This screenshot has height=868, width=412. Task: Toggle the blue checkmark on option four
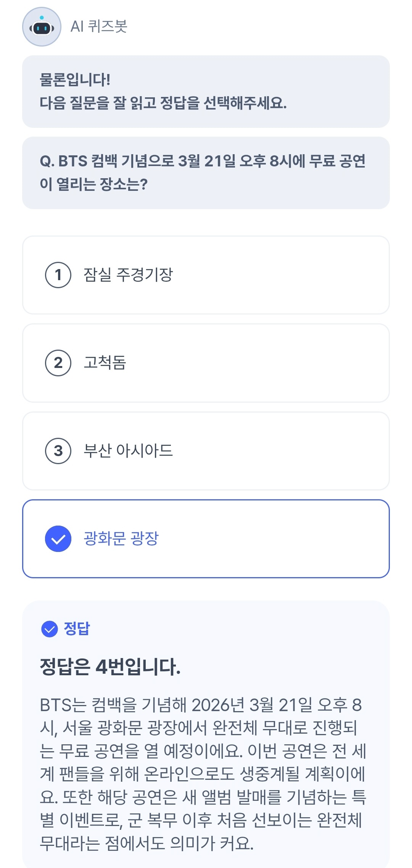tap(58, 539)
